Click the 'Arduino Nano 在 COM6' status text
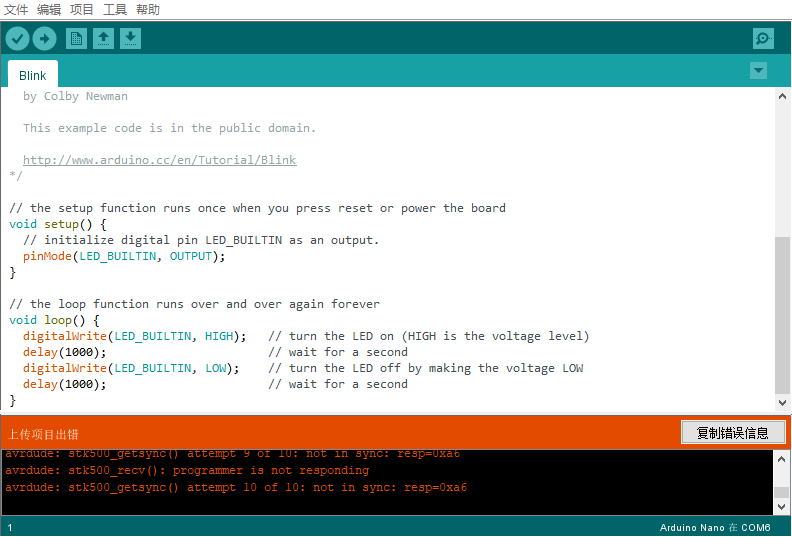 coord(715,527)
